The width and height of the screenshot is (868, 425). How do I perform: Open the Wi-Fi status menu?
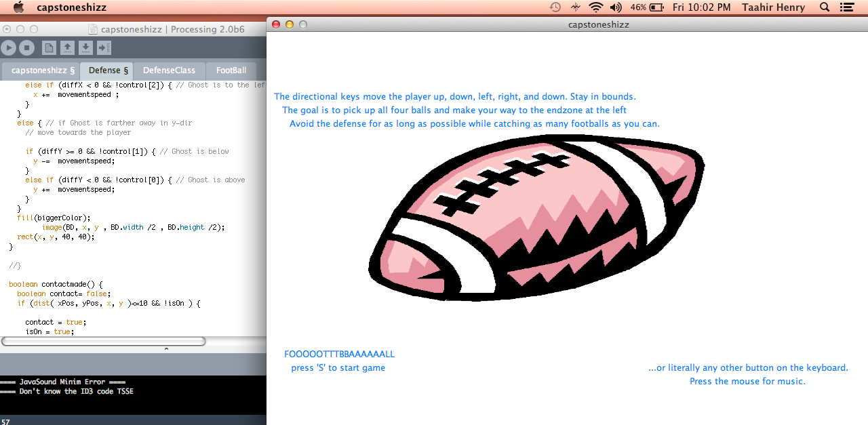pos(596,7)
